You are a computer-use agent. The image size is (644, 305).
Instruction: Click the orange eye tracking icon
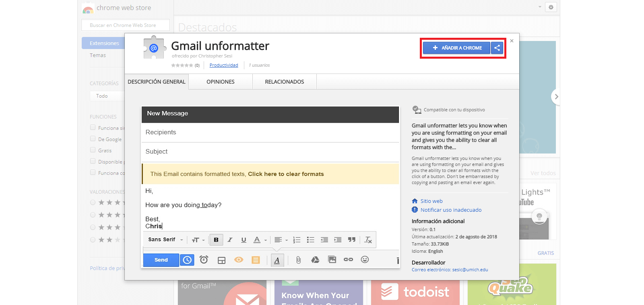pyautogui.click(x=239, y=260)
